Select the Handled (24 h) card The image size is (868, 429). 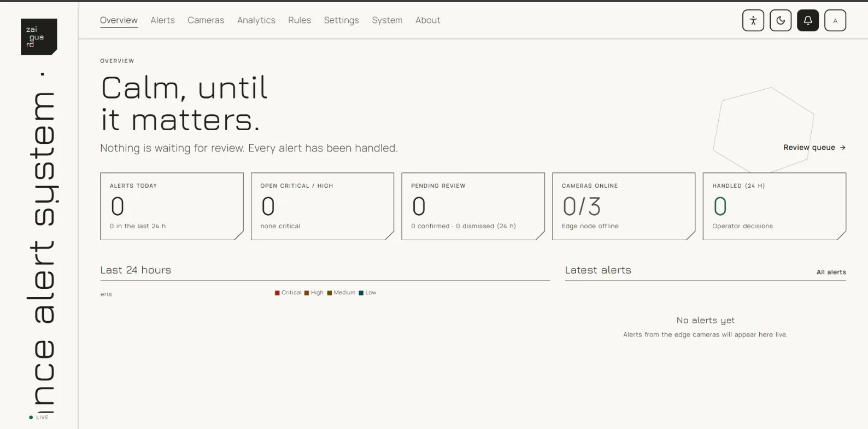(x=775, y=206)
